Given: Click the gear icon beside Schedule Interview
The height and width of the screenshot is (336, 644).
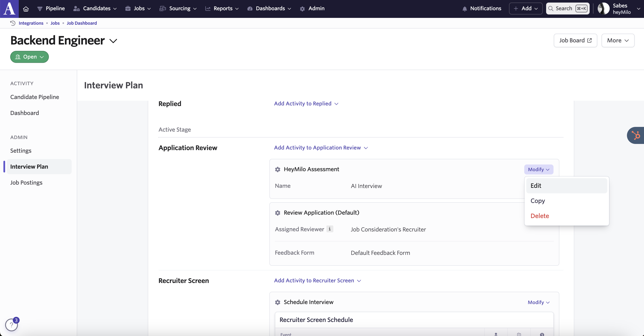Looking at the screenshot, I should coord(277,302).
